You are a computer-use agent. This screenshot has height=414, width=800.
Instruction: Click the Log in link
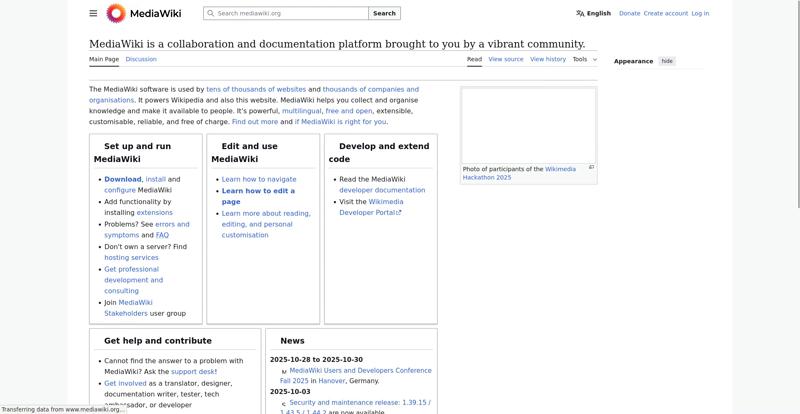coord(700,13)
